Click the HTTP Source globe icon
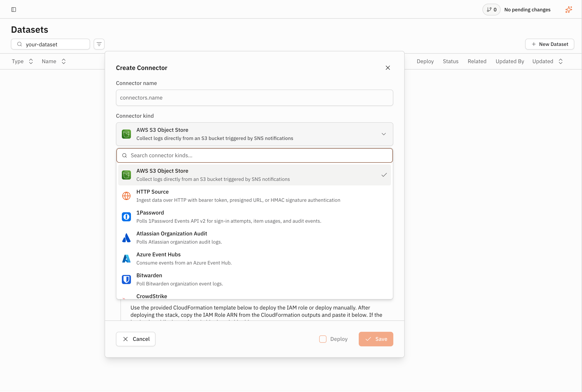Image resolution: width=582 pixels, height=392 pixels. click(126, 196)
